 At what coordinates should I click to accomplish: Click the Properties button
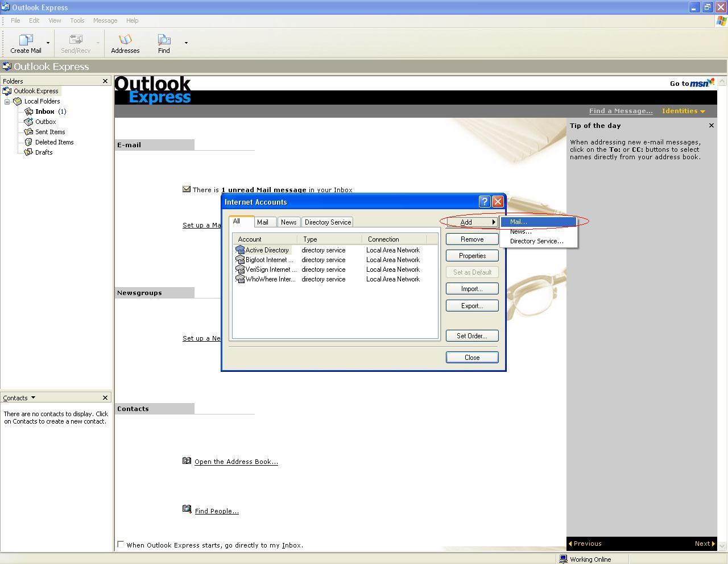pos(472,256)
